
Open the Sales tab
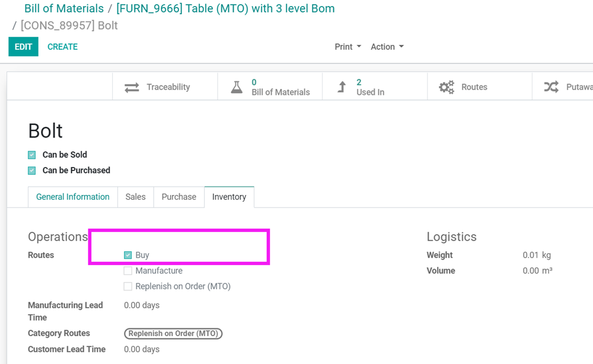[135, 197]
